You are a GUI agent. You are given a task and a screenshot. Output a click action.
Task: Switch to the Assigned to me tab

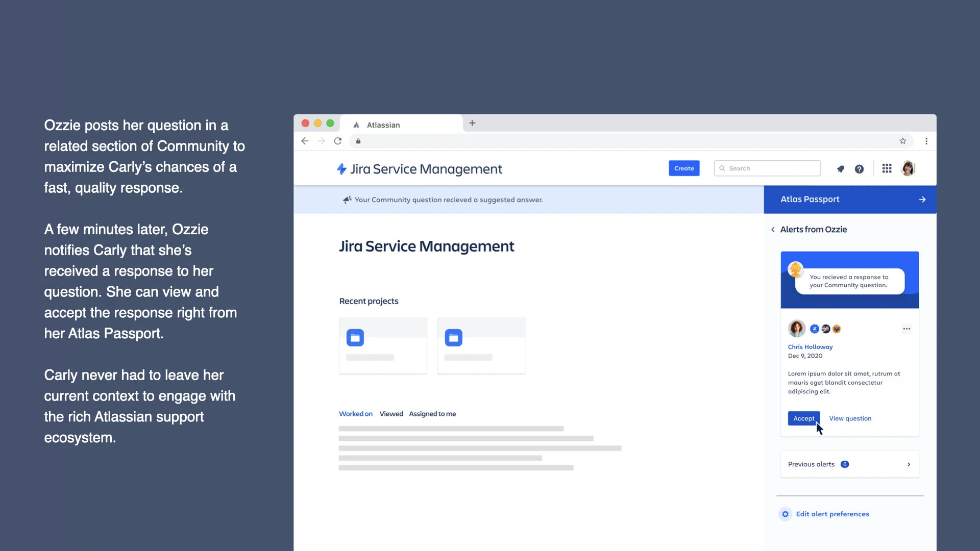pos(432,414)
